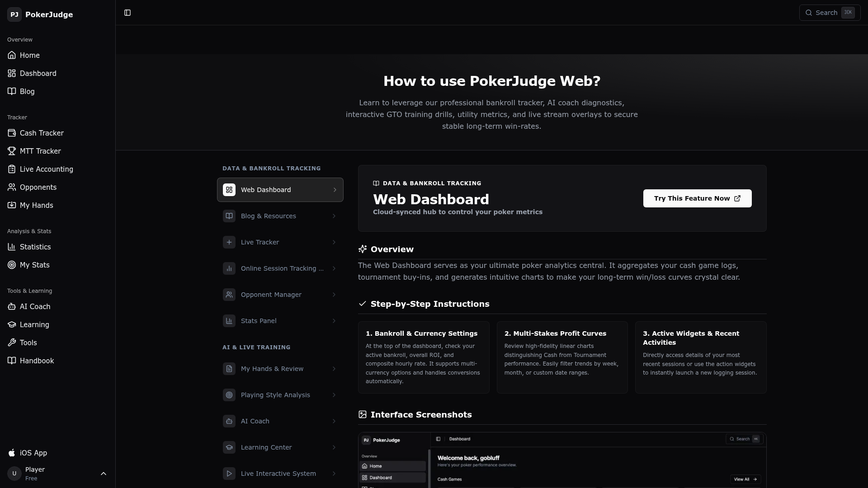Viewport: 868px width, 488px height.
Task: Expand the Live Tracker chevron
Action: [x=334, y=242]
